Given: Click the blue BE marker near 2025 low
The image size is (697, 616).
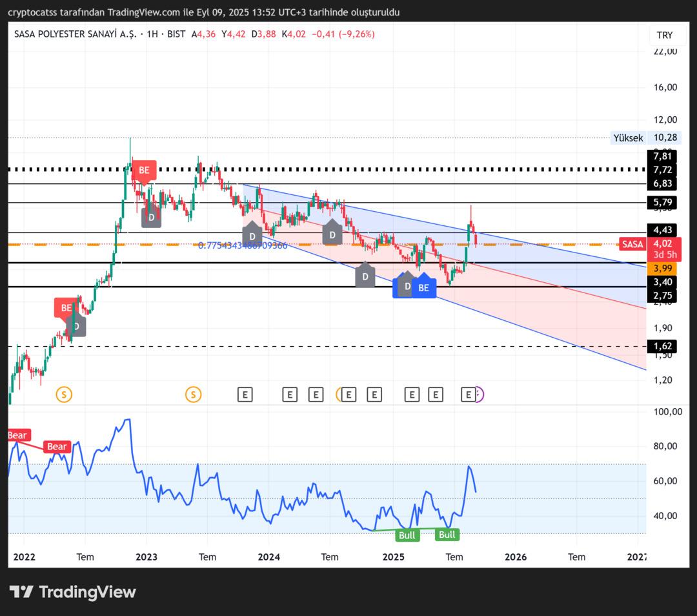Looking at the screenshot, I should coord(423,287).
